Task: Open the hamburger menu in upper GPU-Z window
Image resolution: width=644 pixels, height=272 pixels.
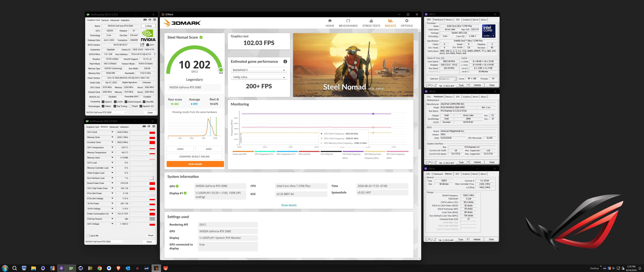Action: coord(154,20)
